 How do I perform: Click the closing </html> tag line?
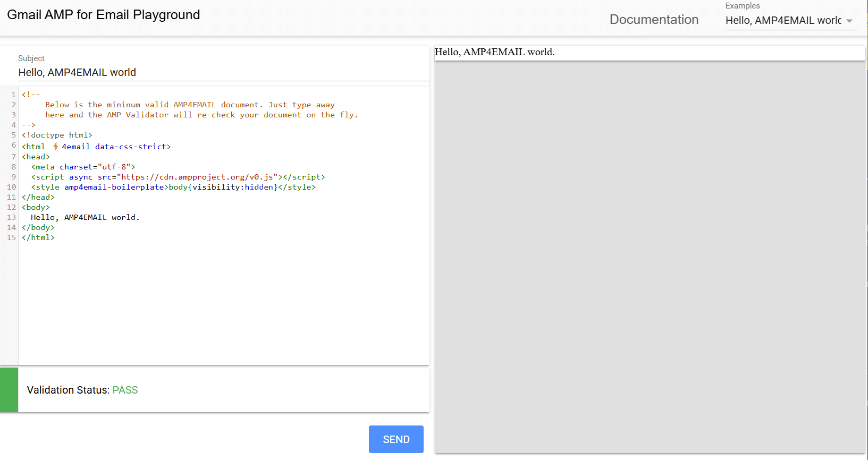(38, 237)
